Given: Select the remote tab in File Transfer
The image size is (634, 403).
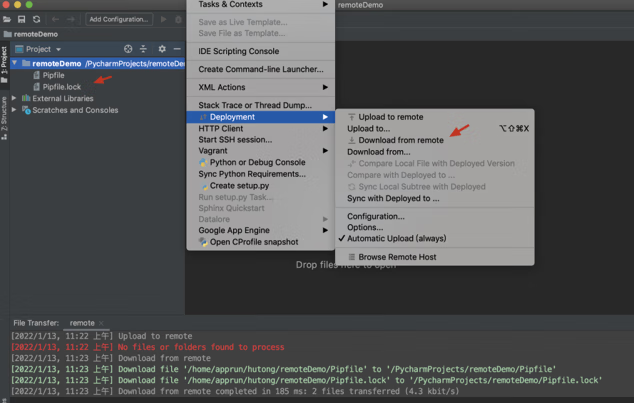Looking at the screenshot, I should (82, 323).
